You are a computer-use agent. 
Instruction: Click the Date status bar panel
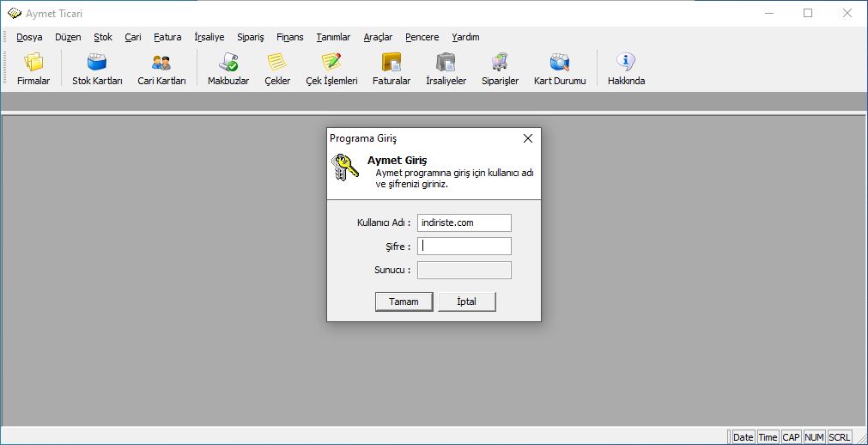(743, 437)
